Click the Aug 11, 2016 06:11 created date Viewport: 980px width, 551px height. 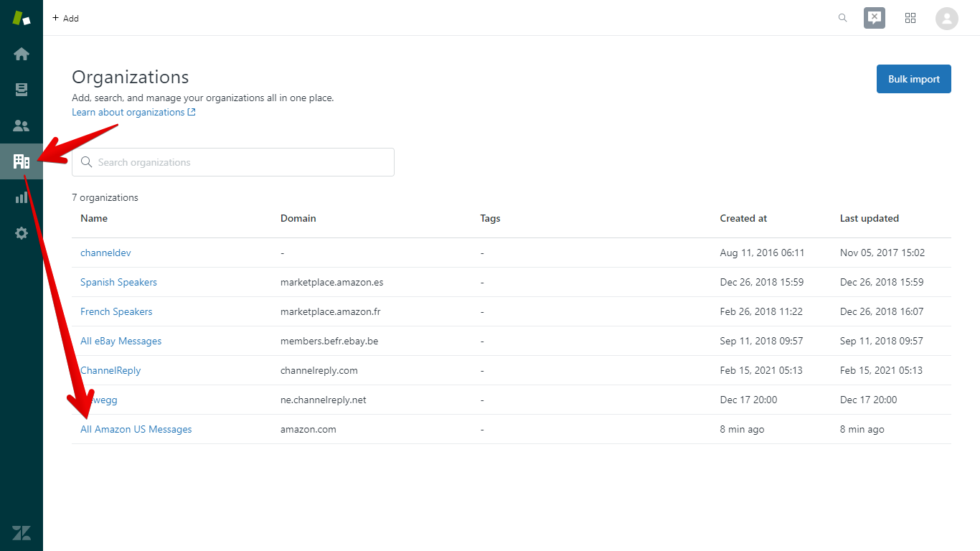(x=763, y=253)
